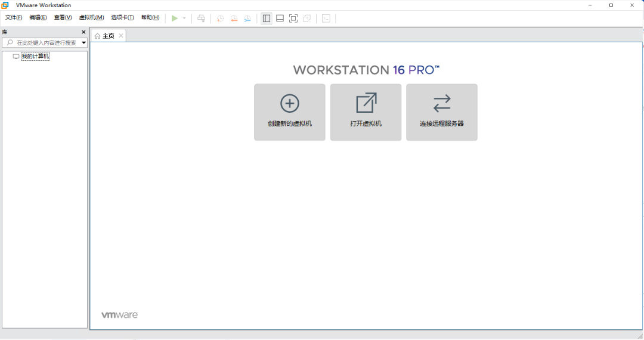Click the 创建新的虚拟机 button
Viewport: 644px width, 340px height.
pos(290,112)
